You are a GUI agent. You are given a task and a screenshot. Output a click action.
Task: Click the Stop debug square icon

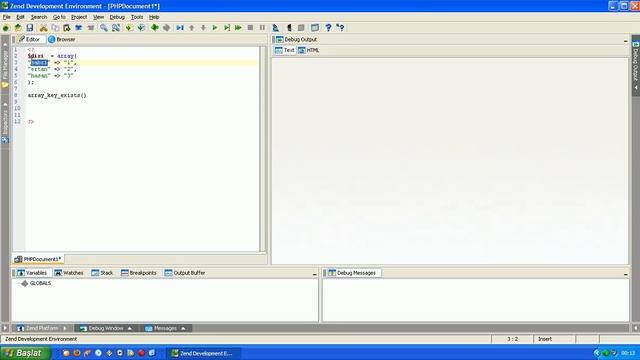(x=250, y=28)
